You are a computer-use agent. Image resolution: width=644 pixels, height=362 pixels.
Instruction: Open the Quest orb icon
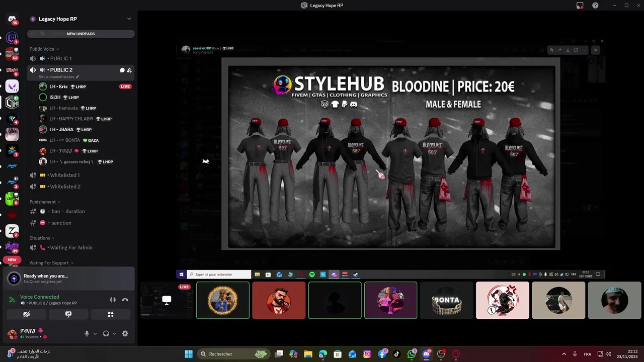(14, 278)
